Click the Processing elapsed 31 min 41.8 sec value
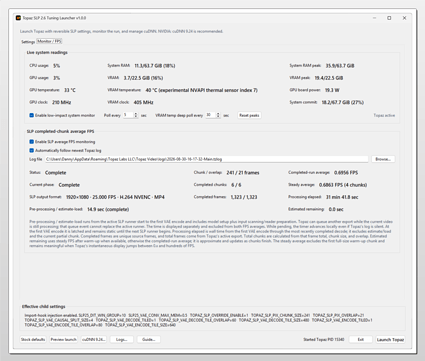Screen dimensions: 425x361 (x=342, y=197)
